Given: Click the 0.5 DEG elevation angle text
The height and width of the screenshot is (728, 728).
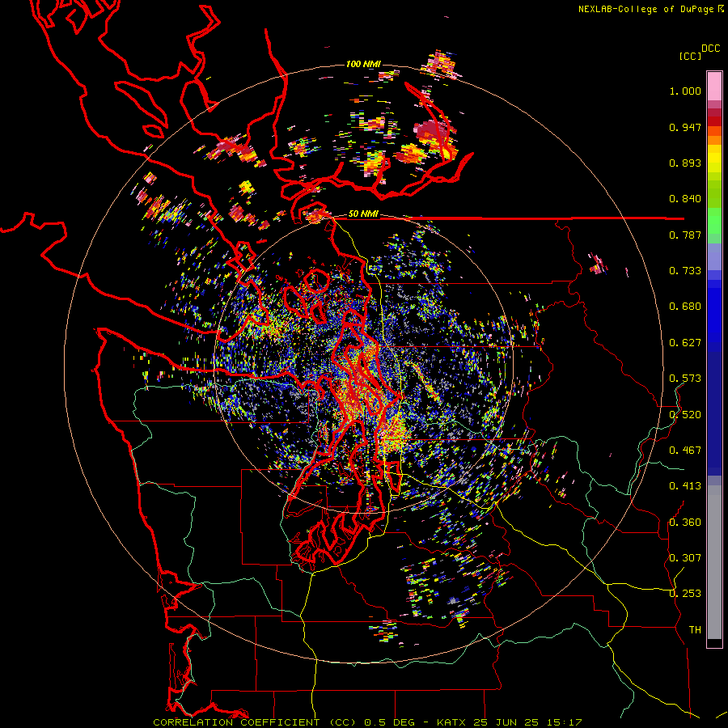Looking at the screenshot, I should (391, 722).
